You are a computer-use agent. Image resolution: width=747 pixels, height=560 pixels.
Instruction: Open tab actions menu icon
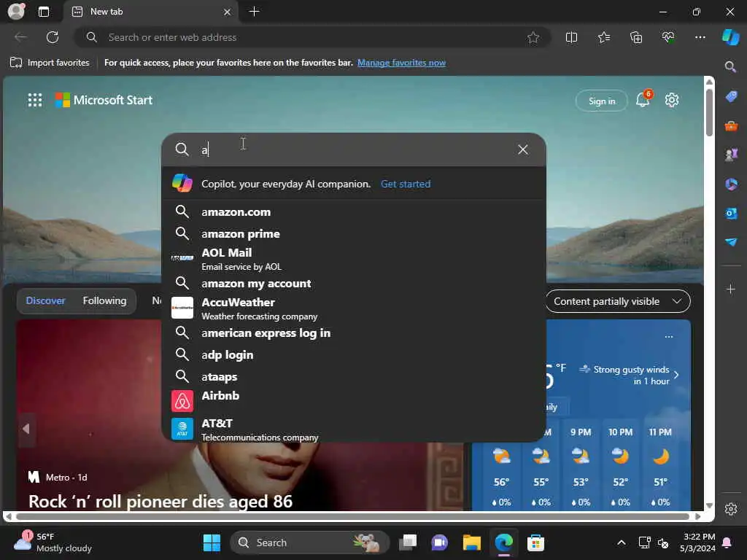44,12
